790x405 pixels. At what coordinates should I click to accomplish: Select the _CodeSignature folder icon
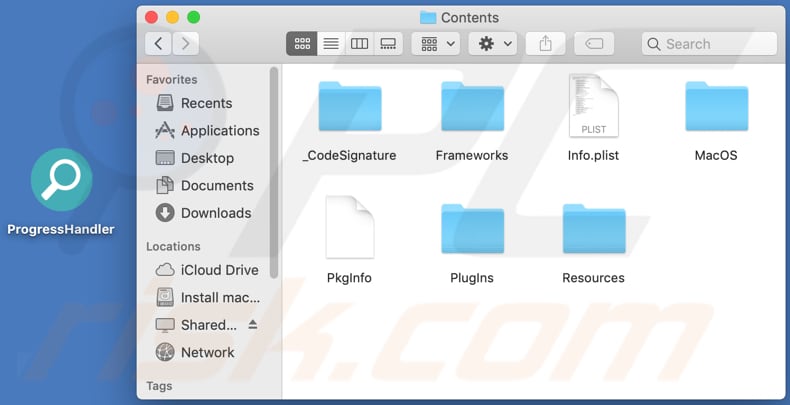pyautogui.click(x=350, y=106)
